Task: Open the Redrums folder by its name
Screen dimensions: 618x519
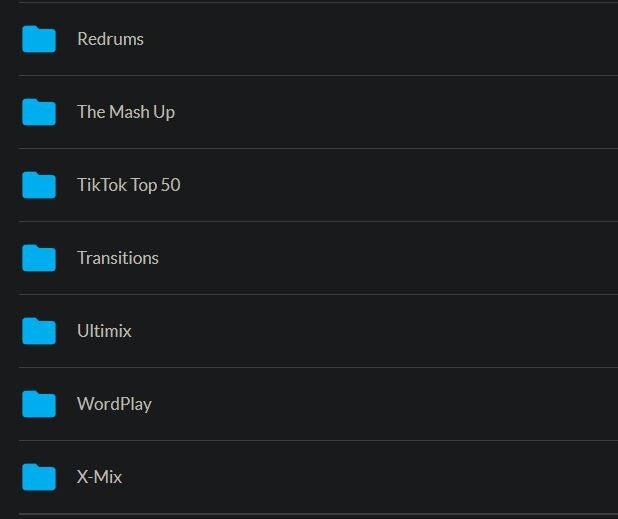Action: [x=110, y=39]
